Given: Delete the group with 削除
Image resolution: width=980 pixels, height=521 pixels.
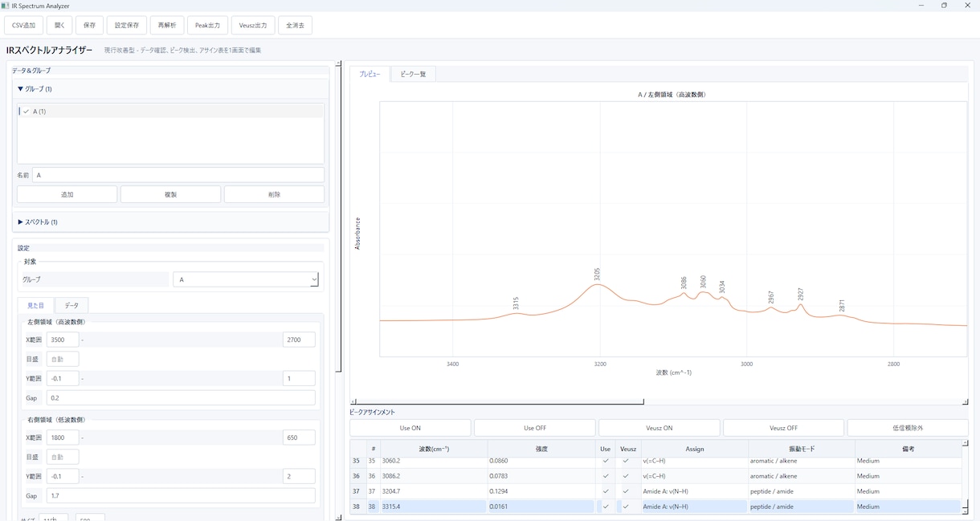Looking at the screenshot, I should pos(274,194).
